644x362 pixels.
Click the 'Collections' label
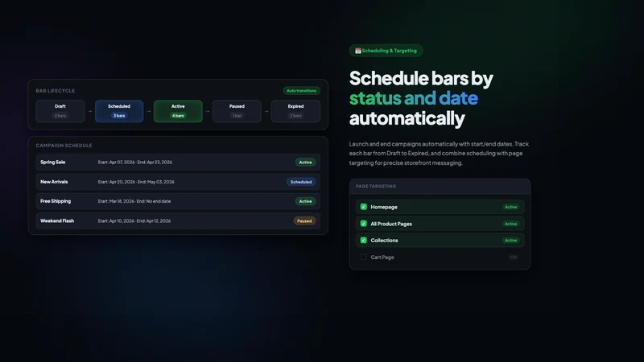pos(384,241)
